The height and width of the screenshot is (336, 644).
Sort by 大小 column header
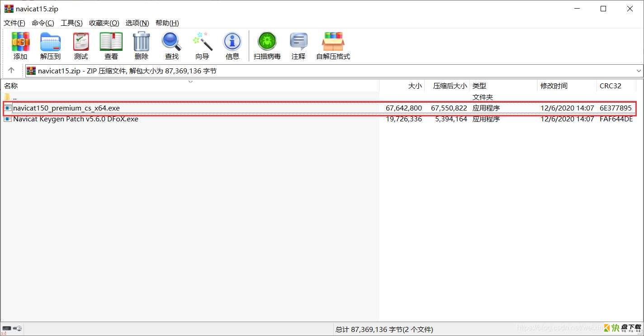[x=402, y=86]
